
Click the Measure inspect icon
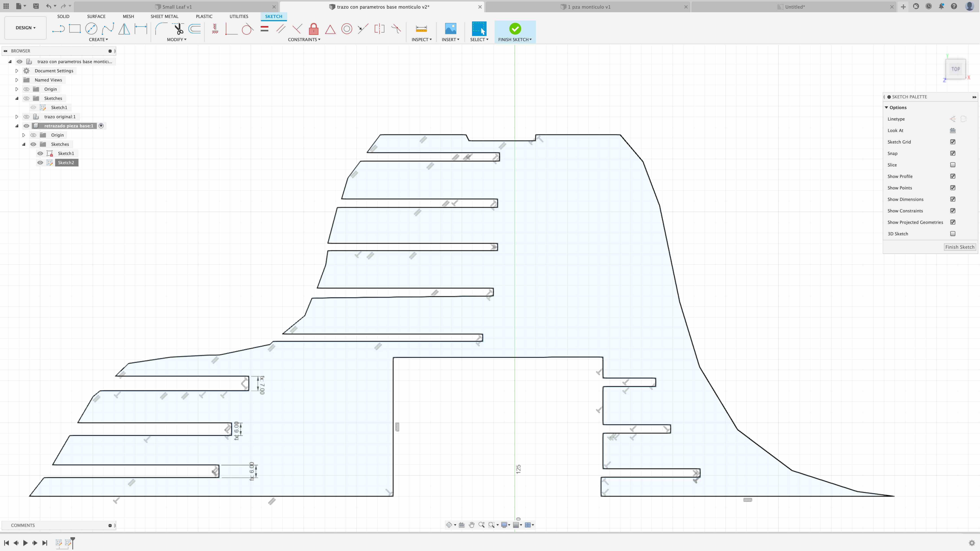tap(421, 29)
